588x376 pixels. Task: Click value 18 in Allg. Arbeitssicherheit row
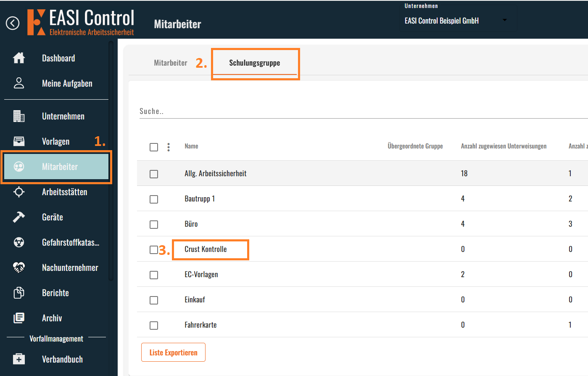pos(464,174)
